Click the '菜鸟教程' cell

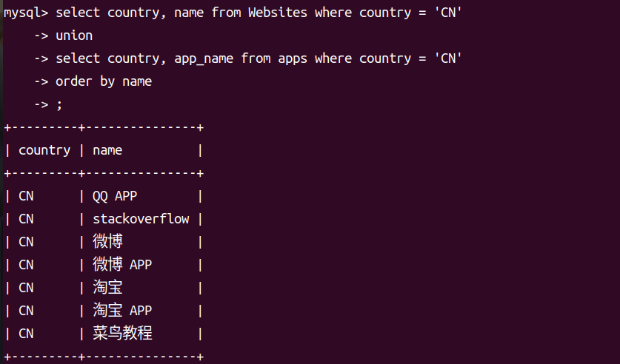[122, 333]
